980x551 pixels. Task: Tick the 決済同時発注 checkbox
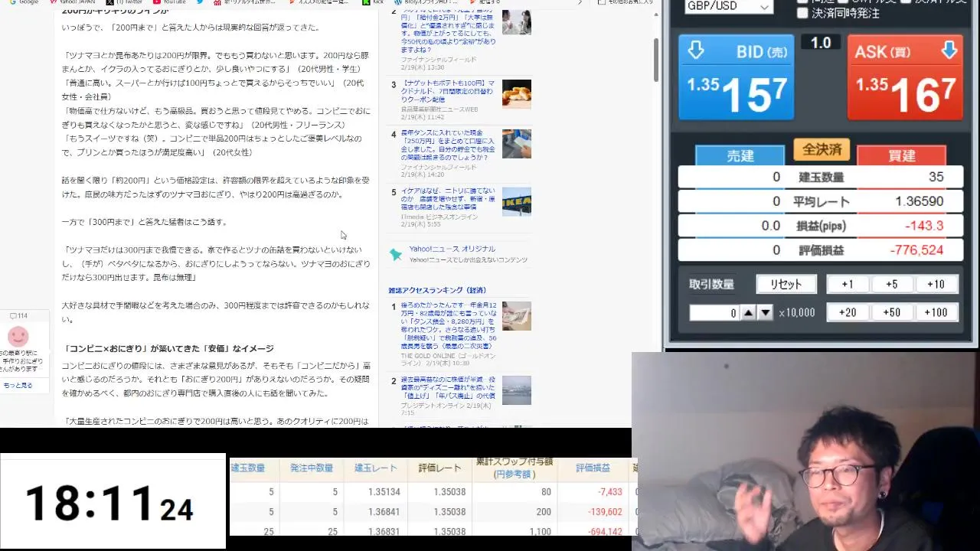tap(802, 13)
